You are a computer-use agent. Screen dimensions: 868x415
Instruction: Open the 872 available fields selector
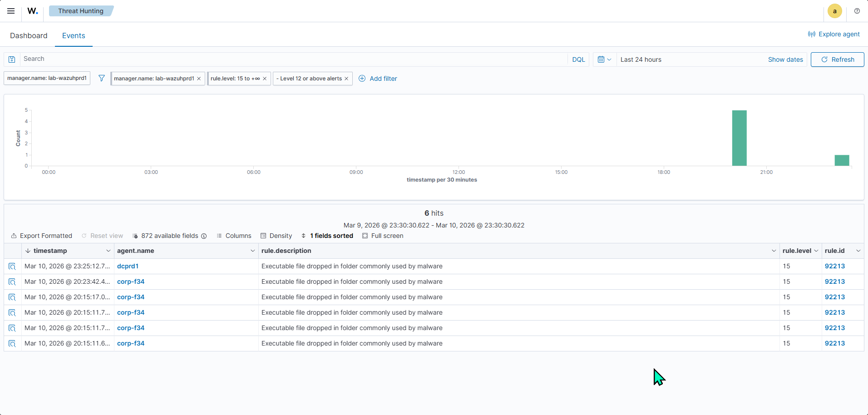point(166,236)
